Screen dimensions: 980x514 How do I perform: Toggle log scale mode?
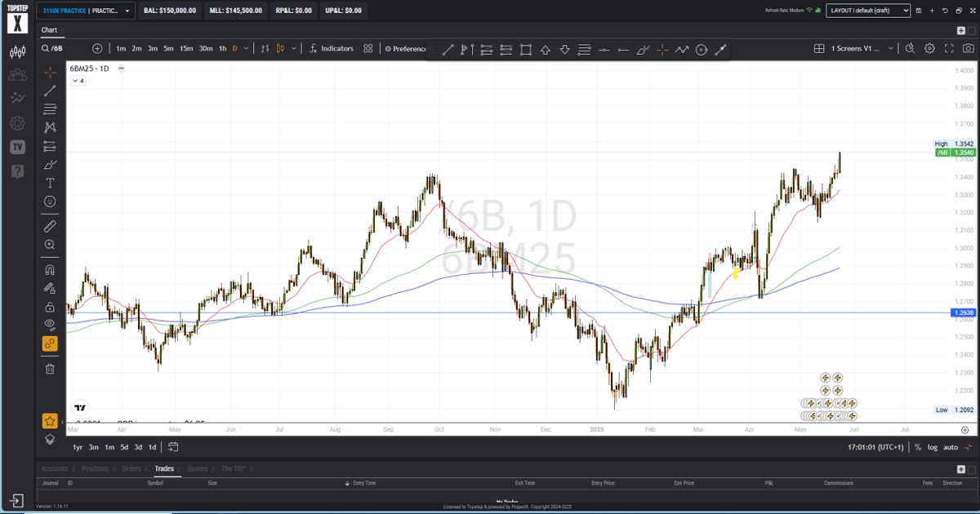pos(933,447)
